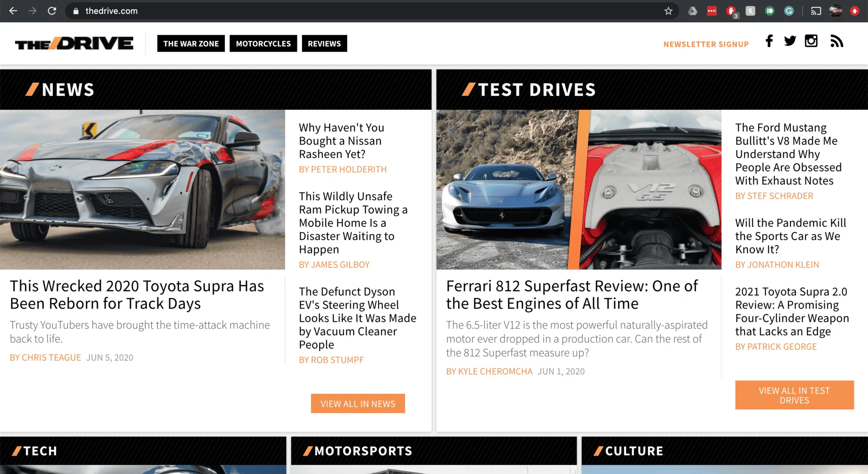868x474 pixels.
Task: Open the RSS feed icon
Action: [836, 41]
